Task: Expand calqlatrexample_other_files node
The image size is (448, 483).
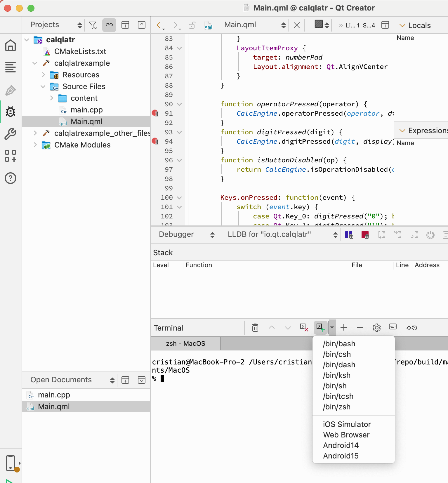Action: (35, 133)
